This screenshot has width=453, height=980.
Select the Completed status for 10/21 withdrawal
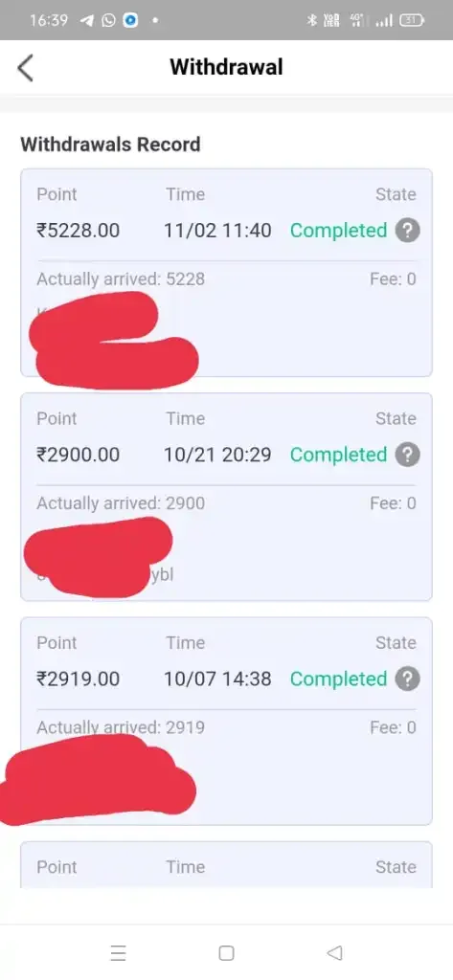coord(338,455)
